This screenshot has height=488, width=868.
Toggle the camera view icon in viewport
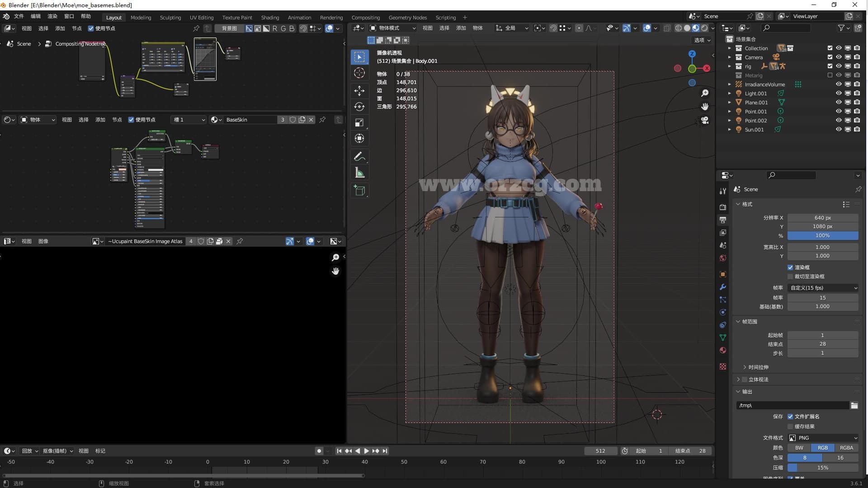pos(705,120)
